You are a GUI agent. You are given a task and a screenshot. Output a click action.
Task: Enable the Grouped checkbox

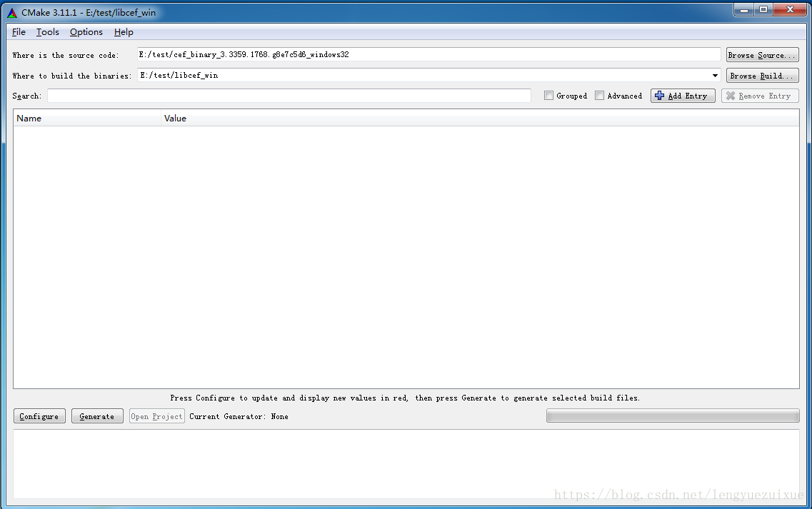[549, 95]
